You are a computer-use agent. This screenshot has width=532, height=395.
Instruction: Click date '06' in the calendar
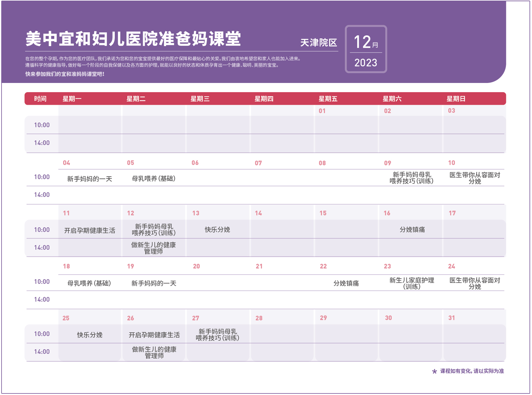[x=195, y=163]
